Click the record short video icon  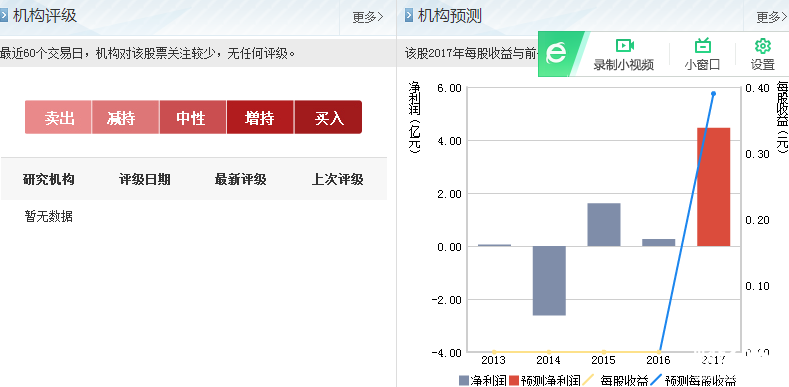click(x=624, y=46)
